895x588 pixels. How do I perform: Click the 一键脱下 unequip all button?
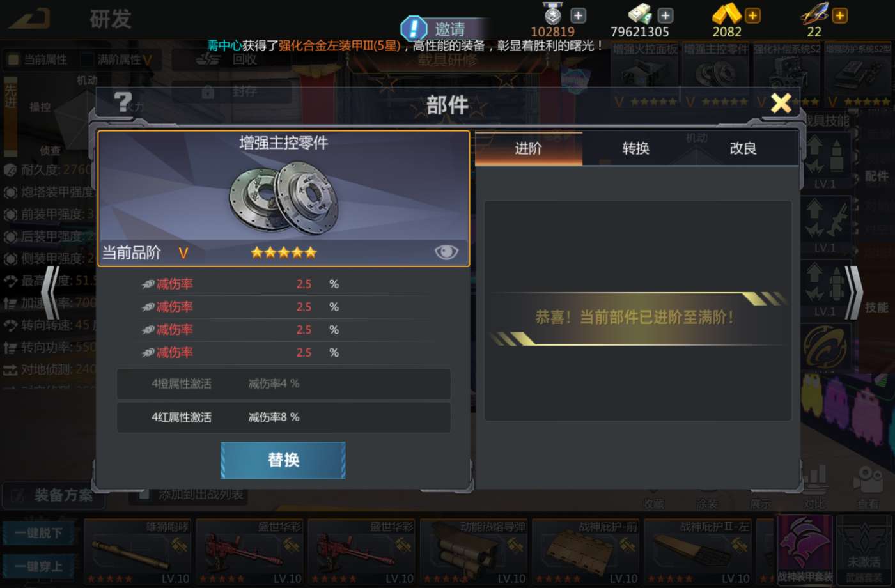click(40, 532)
